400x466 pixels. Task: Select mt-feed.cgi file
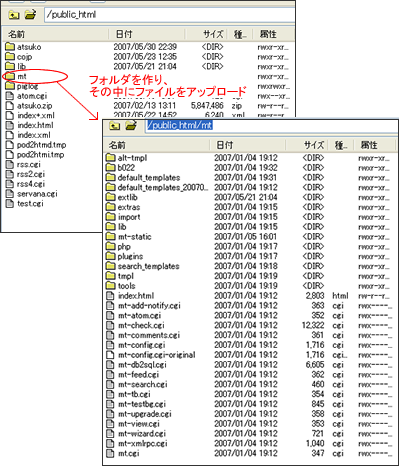click(133, 374)
